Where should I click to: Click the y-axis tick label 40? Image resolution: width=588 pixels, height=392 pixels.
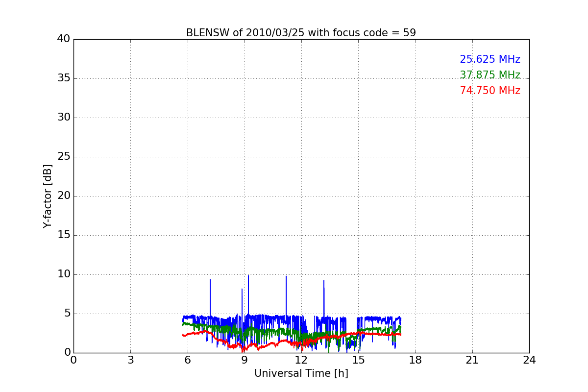point(64,39)
